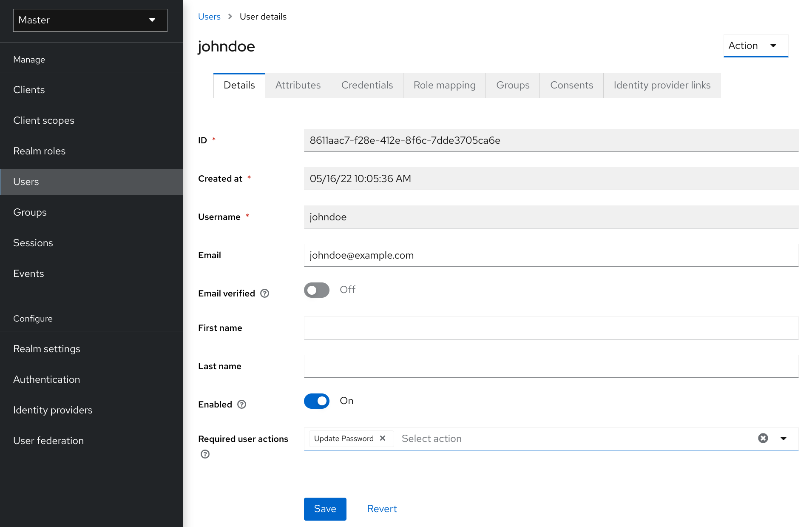Remove the Update Password chip
The height and width of the screenshot is (527, 812).
pos(383,439)
